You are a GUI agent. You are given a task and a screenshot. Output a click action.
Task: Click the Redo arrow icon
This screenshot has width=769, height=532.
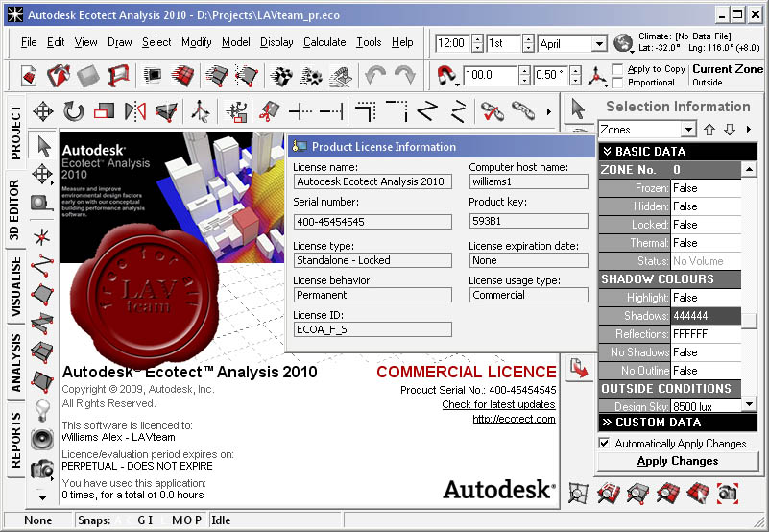[405, 76]
